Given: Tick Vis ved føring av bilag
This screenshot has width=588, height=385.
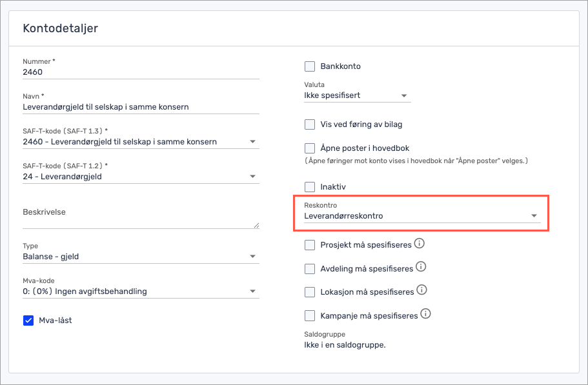Looking at the screenshot, I should coord(310,124).
